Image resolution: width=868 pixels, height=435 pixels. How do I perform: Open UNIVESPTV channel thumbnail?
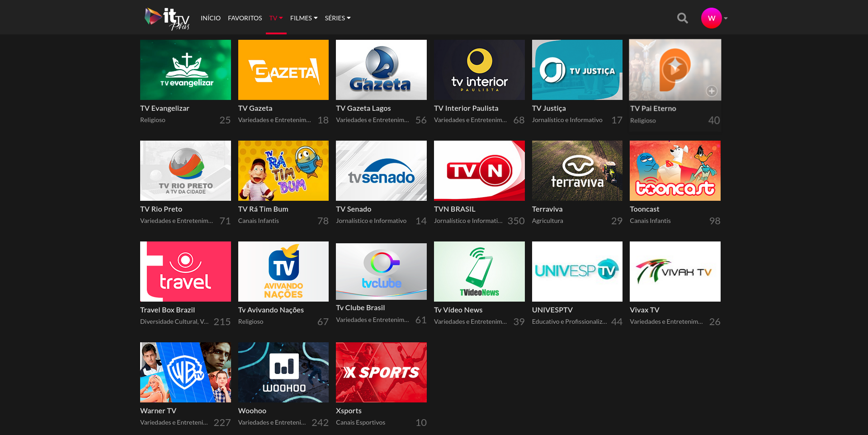pos(577,271)
